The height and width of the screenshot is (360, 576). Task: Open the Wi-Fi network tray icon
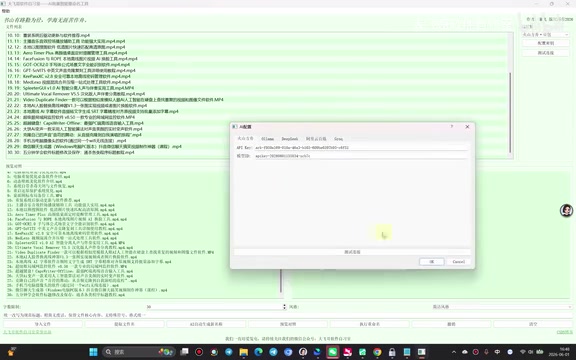(523, 352)
